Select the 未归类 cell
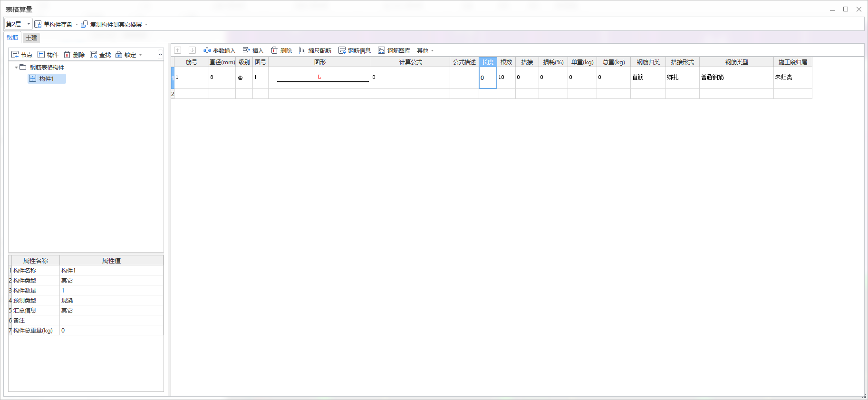Viewport: 868px width, 400px height. (792, 78)
